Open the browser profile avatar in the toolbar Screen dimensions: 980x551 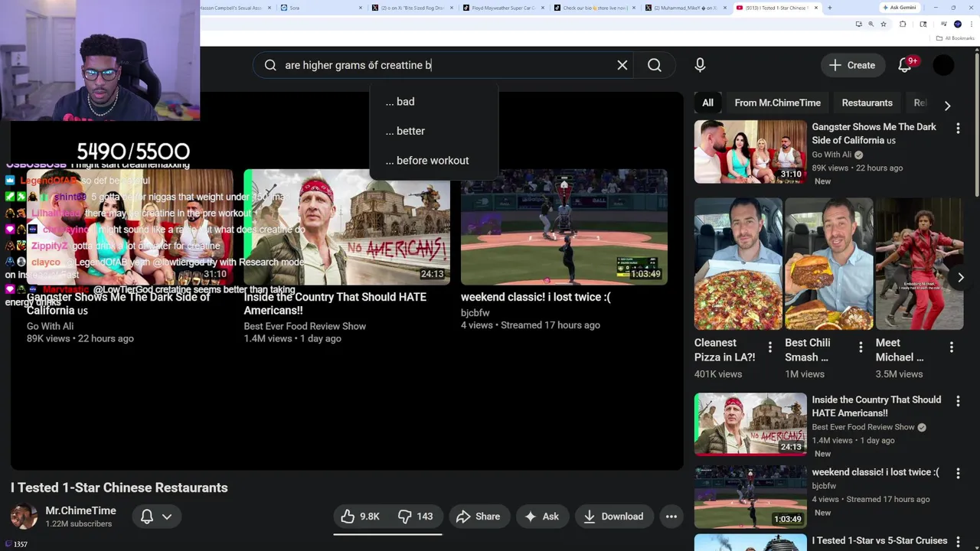(x=958, y=24)
